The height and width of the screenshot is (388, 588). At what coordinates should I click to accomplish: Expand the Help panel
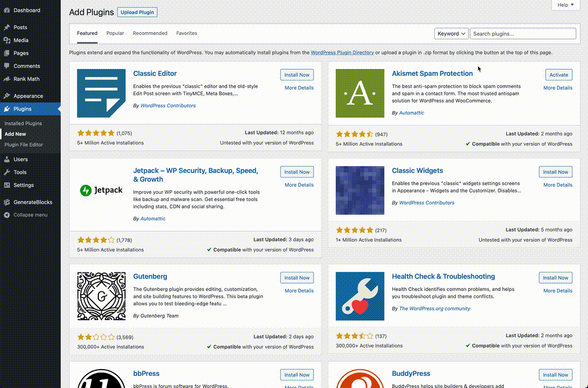565,5
